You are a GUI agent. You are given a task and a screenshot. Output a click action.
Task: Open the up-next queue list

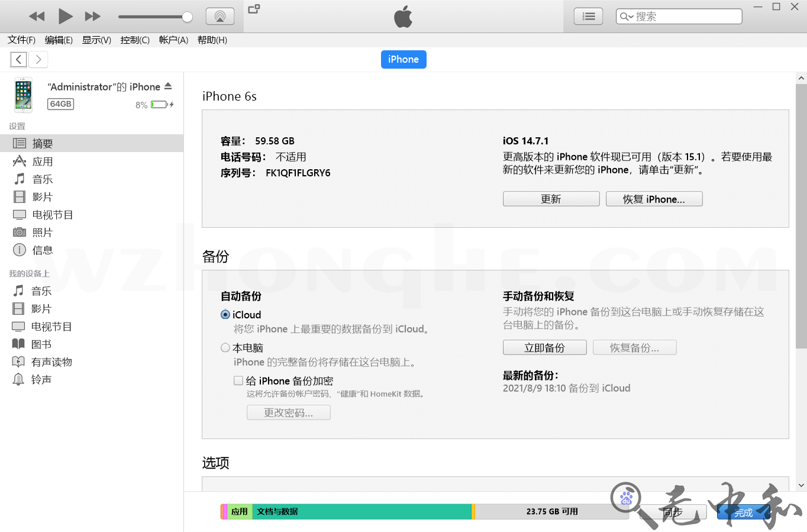pos(588,16)
